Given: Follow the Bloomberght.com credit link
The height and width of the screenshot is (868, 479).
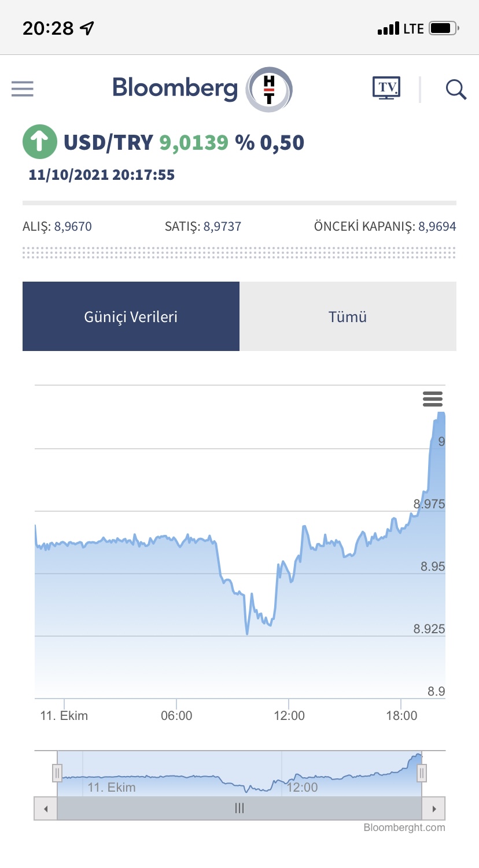Looking at the screenshot, I should (x=404, y=828).
